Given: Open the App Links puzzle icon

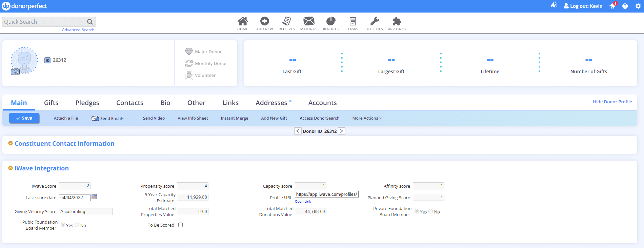Looking at the screenshot, I should click(397, 21).
